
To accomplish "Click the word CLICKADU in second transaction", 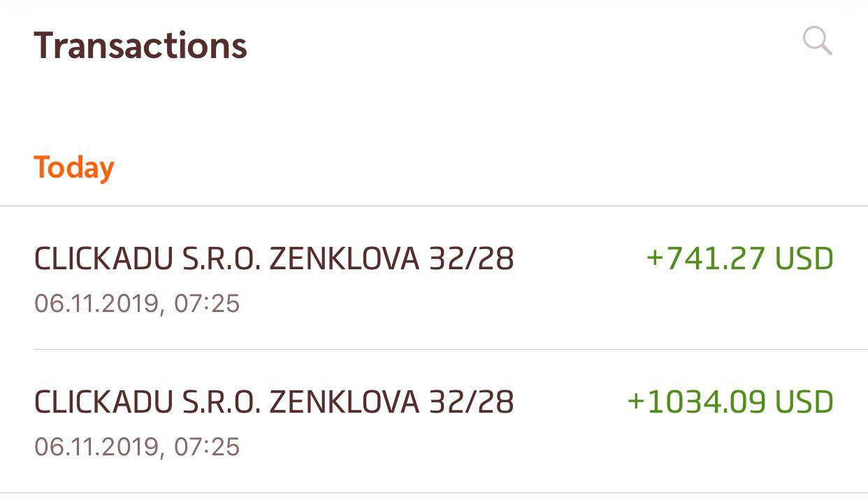I will [x=103, y=402].
